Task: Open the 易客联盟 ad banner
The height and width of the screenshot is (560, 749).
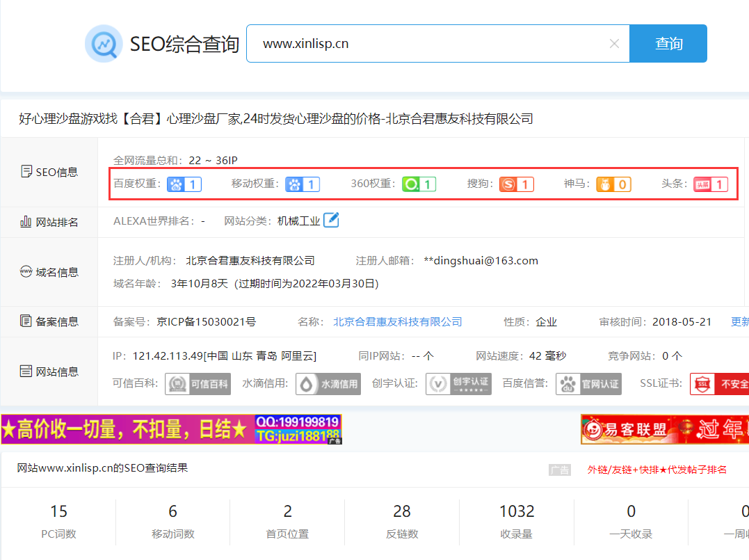Action: (665, 429)
